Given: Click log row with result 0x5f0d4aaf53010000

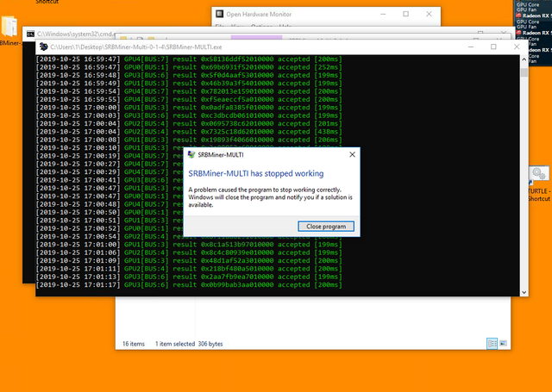Looking at the screenshot, I should click(x=189, y=75).
